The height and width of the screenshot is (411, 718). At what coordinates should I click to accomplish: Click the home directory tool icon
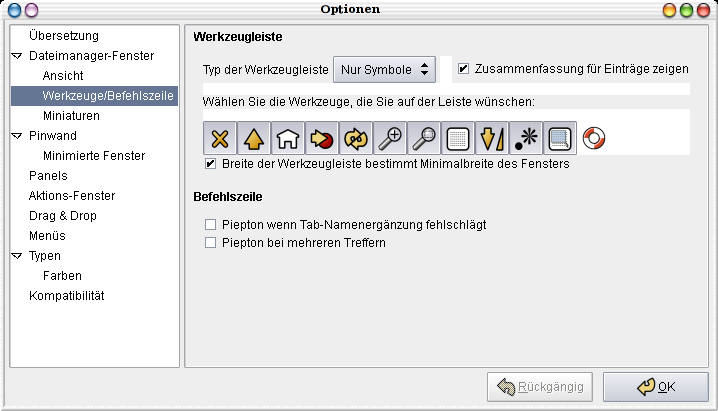(x=289, y=138)
